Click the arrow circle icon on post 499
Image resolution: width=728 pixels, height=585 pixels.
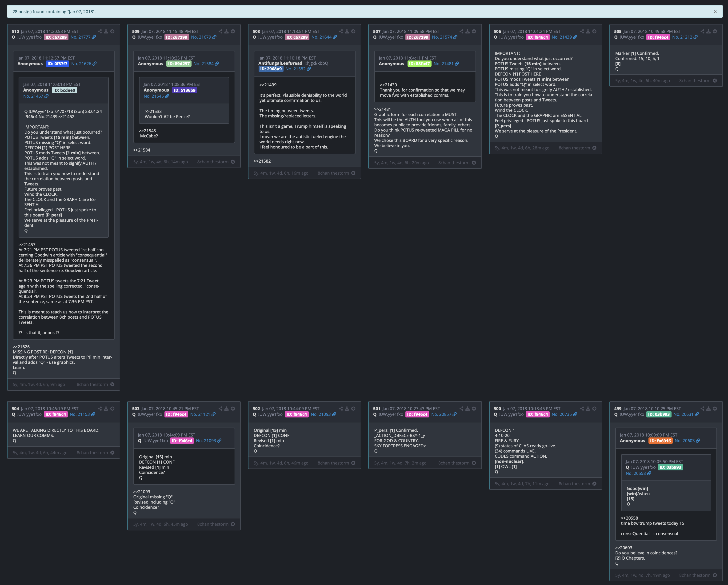(x=715, y=409)
